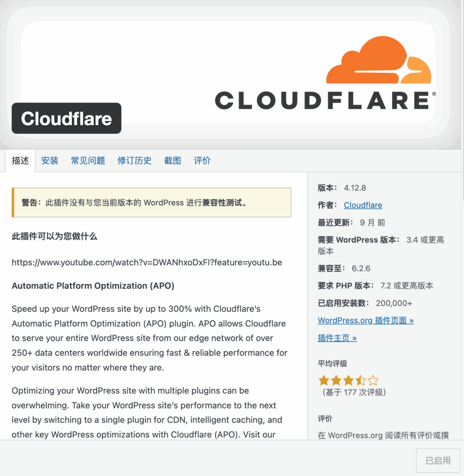Click the 基于 177 次评级 text
Viewport: 464px width, 476px height.
pos(354,392)
